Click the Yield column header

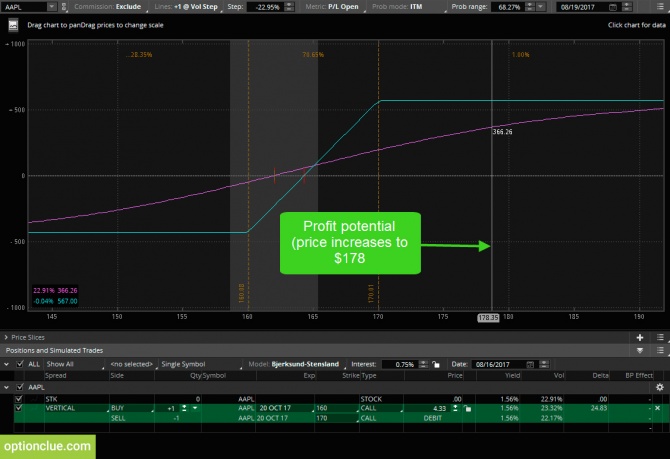512,376
